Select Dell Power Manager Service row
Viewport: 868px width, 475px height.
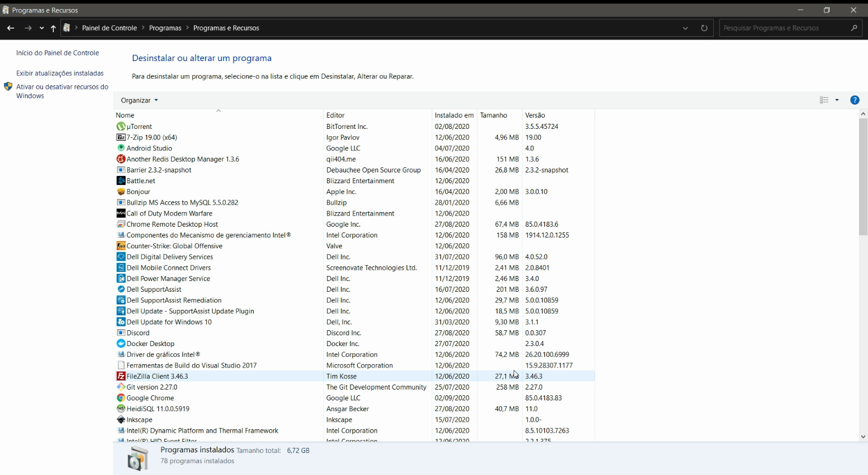354,278
